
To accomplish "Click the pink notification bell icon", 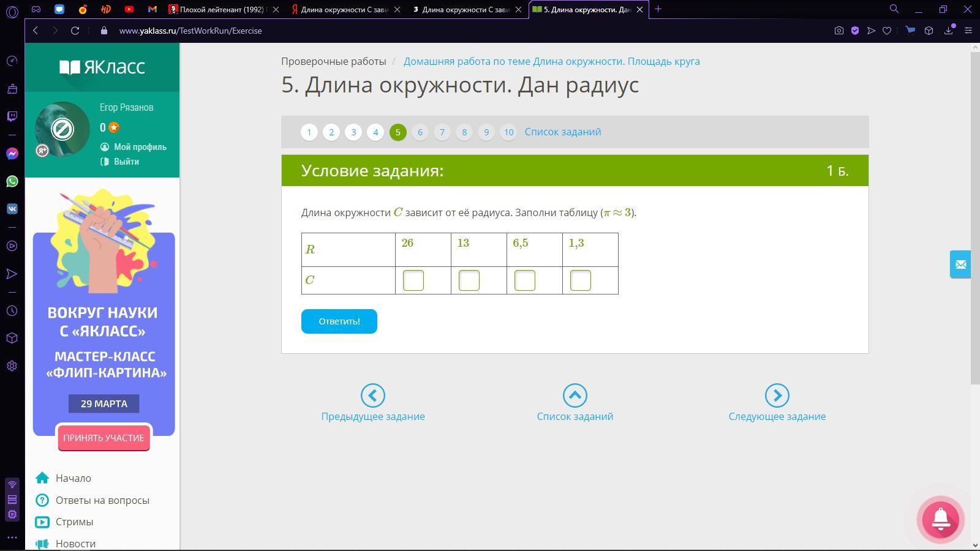I will pos(940,519).
